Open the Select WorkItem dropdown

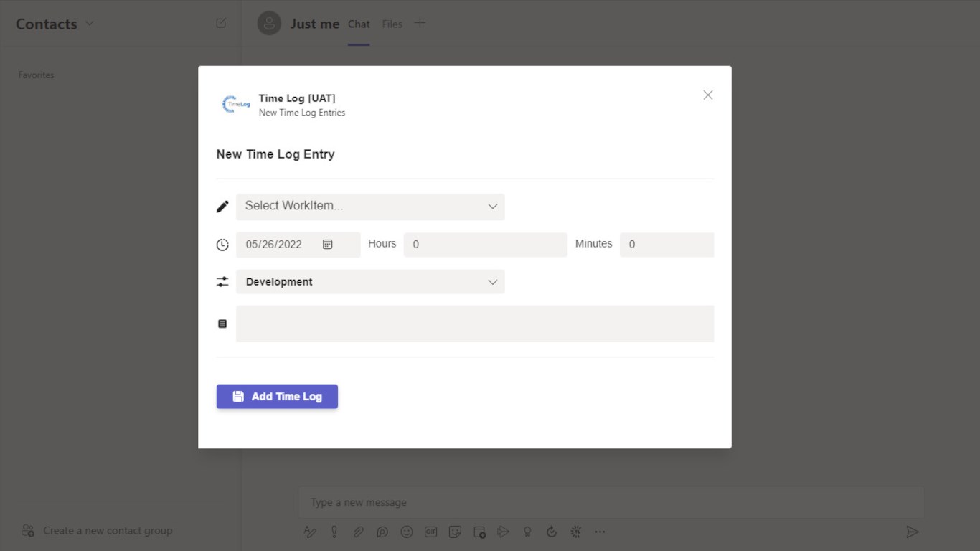[x=370, y=207]
